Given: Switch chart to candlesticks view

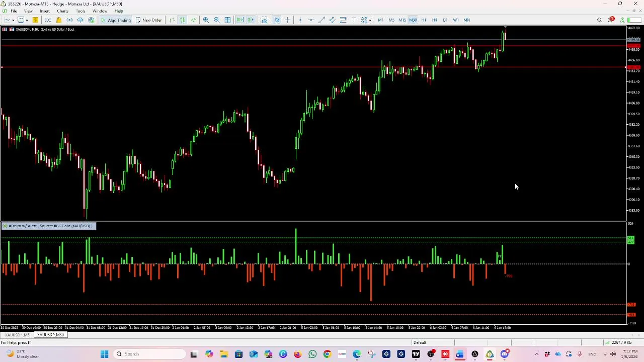Looking at the screenshot, I should pos(183,20).
